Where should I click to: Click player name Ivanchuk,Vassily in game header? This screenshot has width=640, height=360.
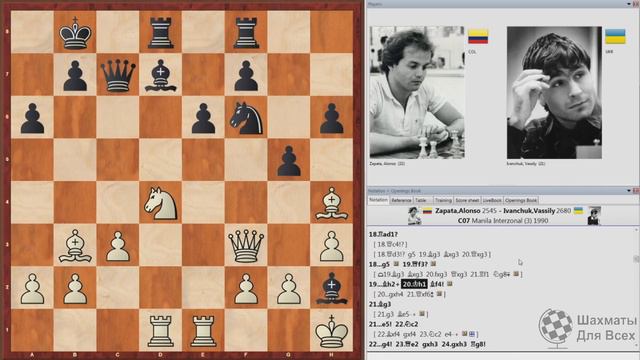pyautogui.click(x=529, y=211)
